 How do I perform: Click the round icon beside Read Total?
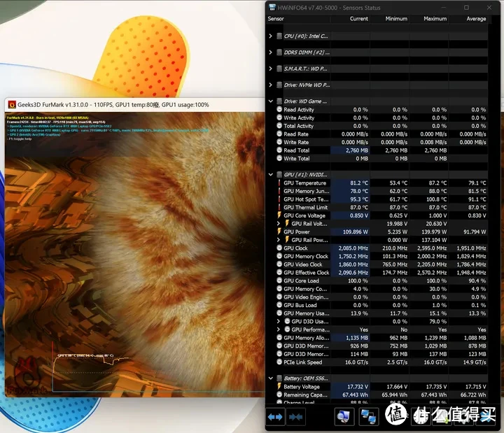(279, 150)
